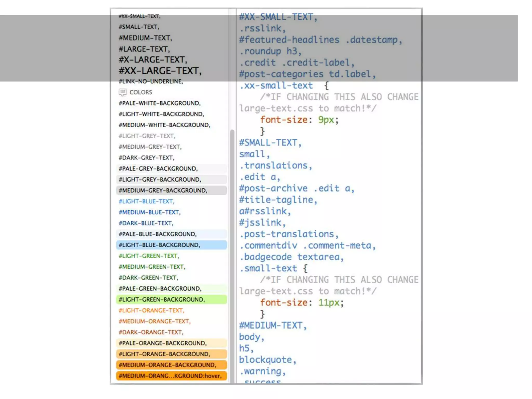The image size is (532, 399).
Task: Select the truncated MEDIUM-ORANG hover entry
Action: click(170, 376)
